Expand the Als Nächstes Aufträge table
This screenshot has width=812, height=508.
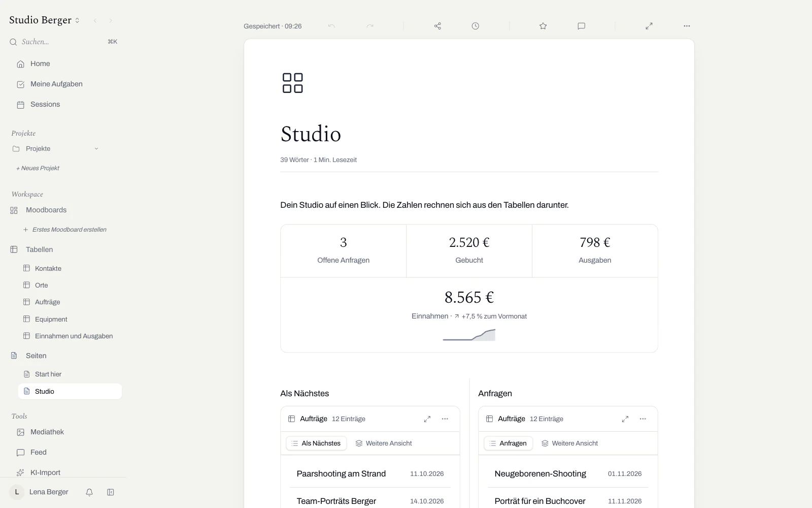click(x=427, y=419)
